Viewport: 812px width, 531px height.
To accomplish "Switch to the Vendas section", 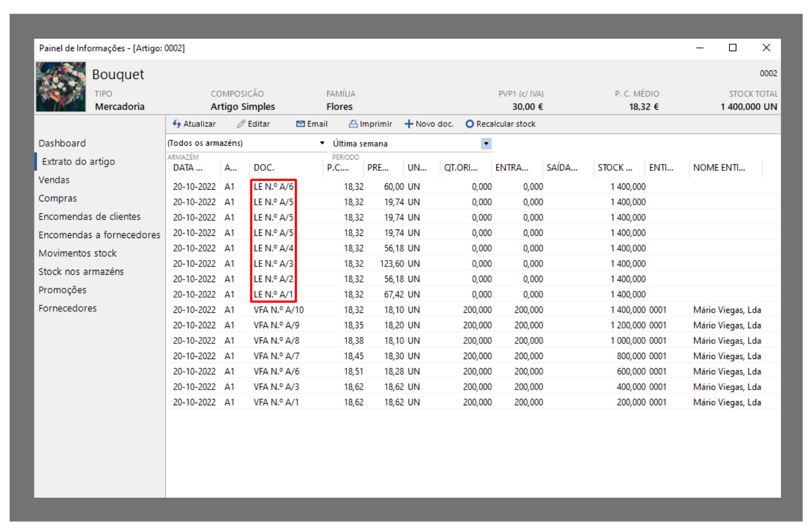I will [x=54, y=180].
